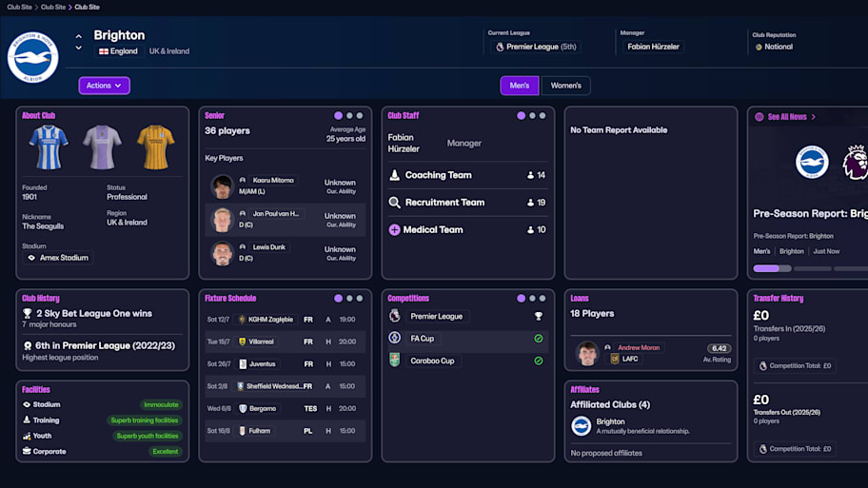868x488 pixels.
Task: Click first Club Site breadcrumb
Action: [x=19, y=8]
